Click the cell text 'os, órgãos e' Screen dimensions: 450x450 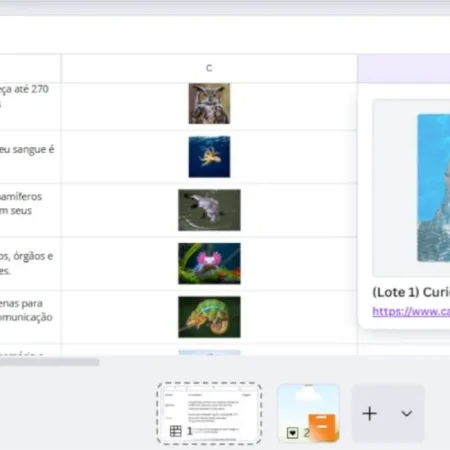(27, 256)
